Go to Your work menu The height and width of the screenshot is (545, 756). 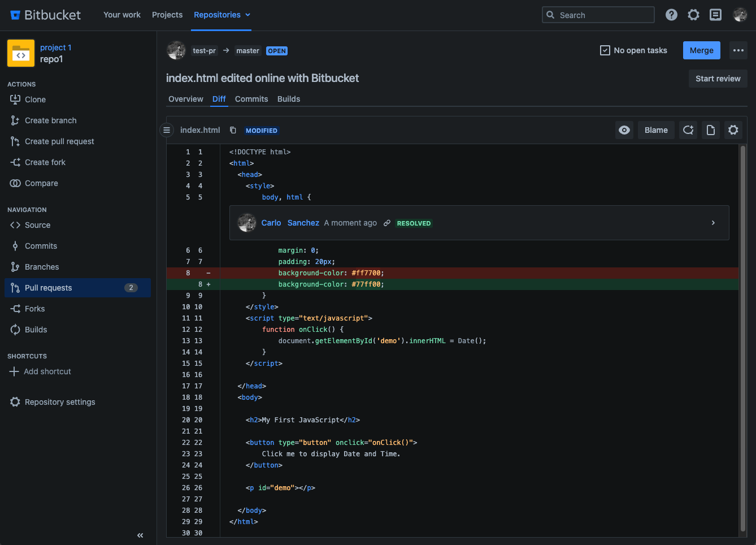pos(122,15)
